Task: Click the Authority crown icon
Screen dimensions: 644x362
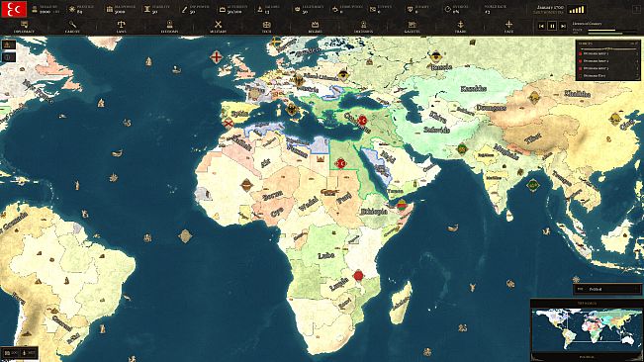Action: click(223, 9)
